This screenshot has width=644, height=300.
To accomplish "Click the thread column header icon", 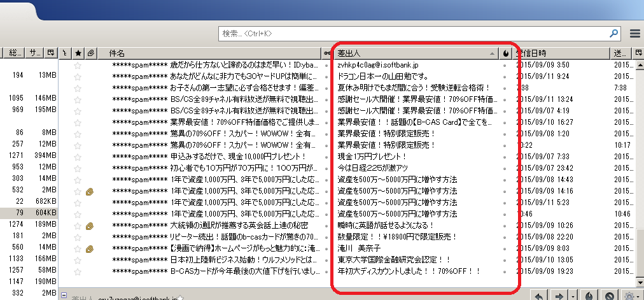I will 66,53.
